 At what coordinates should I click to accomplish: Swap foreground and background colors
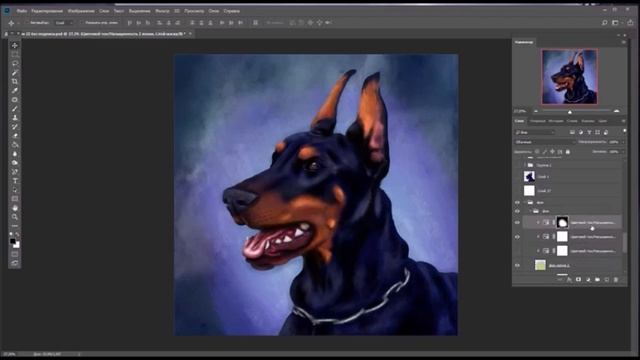[x=18, y=234]
